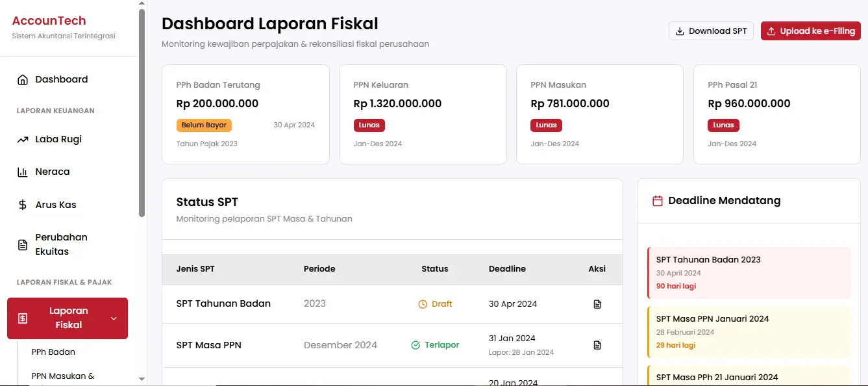The width and height of the screenshot is (868, 386).
Task: Click calendar icon beside Deadline Mendatang
Action: (x=657, y=201)
